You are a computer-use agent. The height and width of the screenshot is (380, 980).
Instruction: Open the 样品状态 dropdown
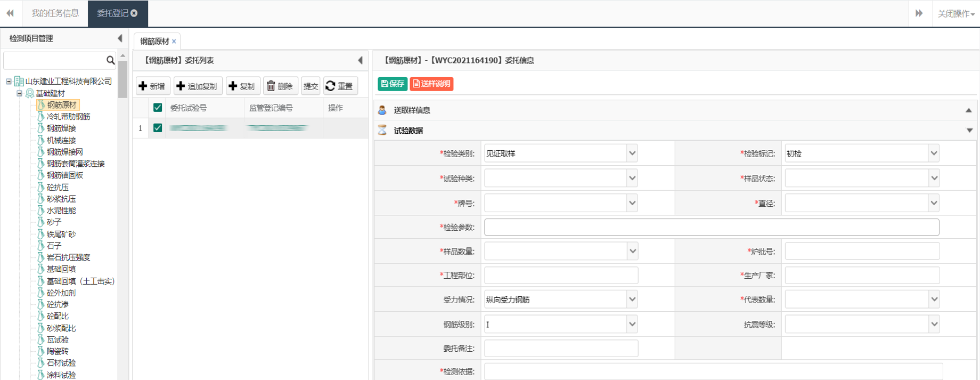coord(934,178)
